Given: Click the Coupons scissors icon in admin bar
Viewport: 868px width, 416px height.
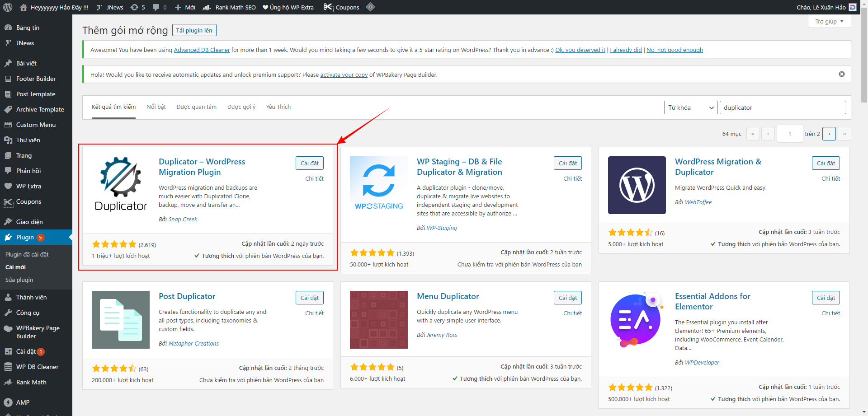Looking at the screenshot, I should (x=328, y=7).
